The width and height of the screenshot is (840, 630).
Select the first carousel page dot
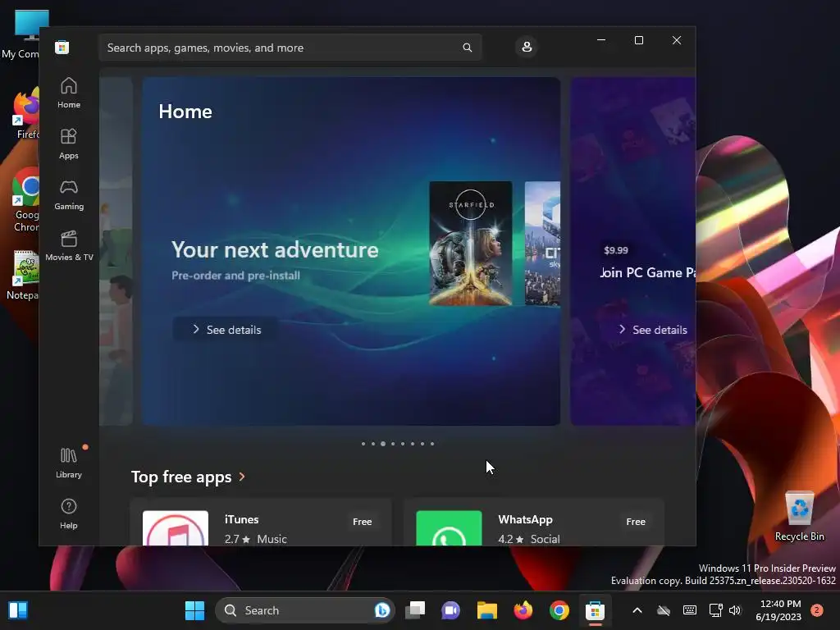pyautogui.click(x=363, y=444)
